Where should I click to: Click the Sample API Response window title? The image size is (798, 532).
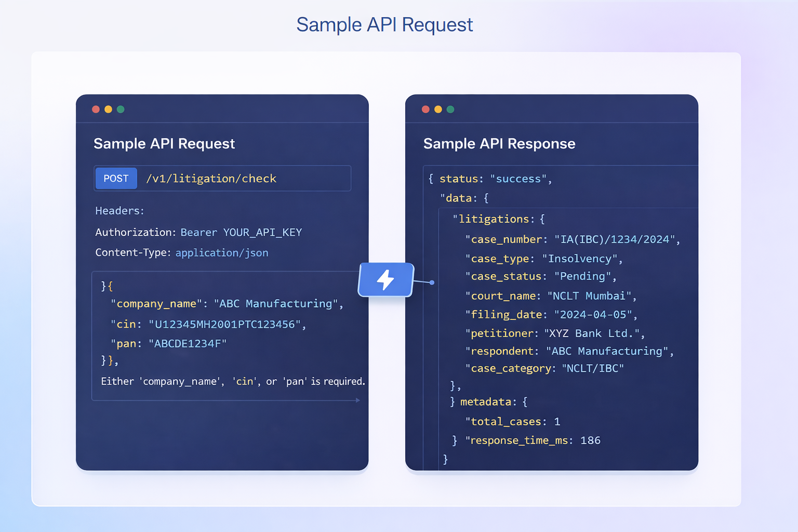coord(499,144)
